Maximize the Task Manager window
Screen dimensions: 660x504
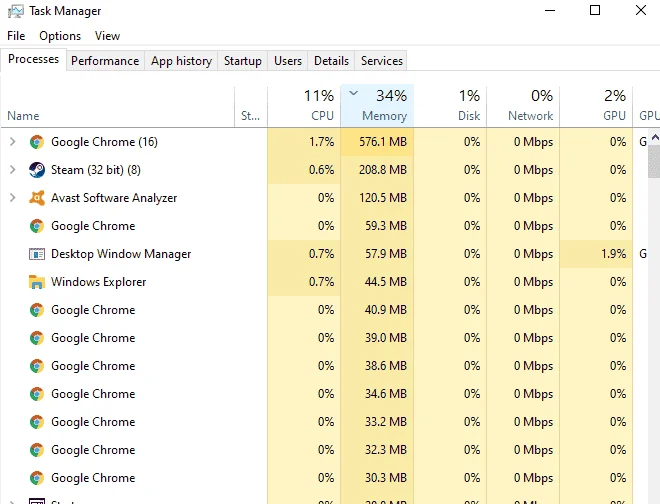pyautogui.click(x=595, y=10)
